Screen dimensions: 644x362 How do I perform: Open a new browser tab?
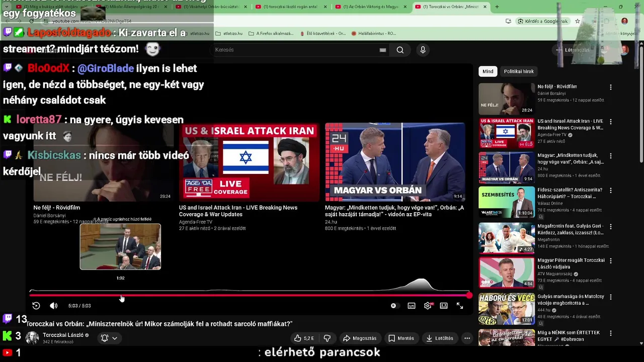point(497,7)
